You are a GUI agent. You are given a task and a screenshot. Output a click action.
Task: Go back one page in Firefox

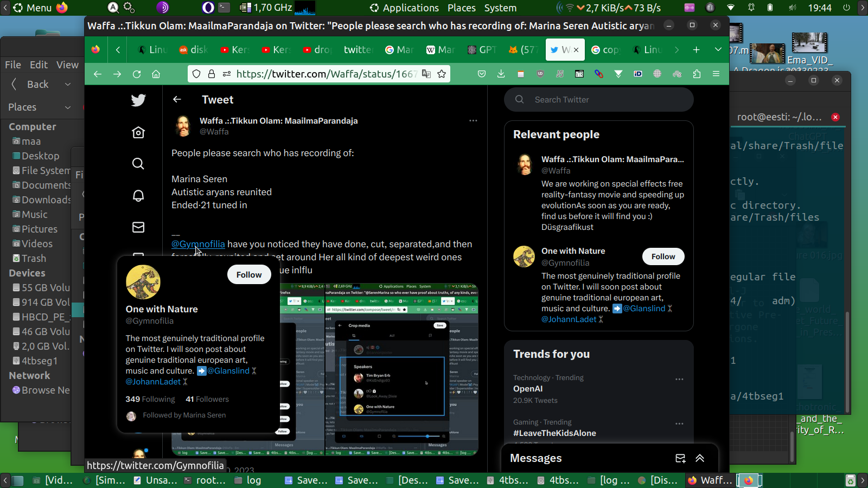click(98, 74)
